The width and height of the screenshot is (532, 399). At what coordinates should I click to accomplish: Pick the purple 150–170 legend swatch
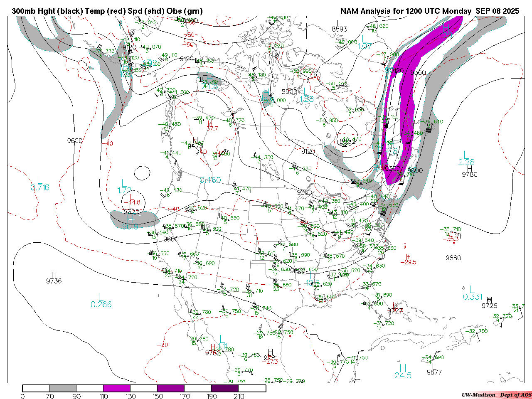pyautogui.click(x=171, y=388)
